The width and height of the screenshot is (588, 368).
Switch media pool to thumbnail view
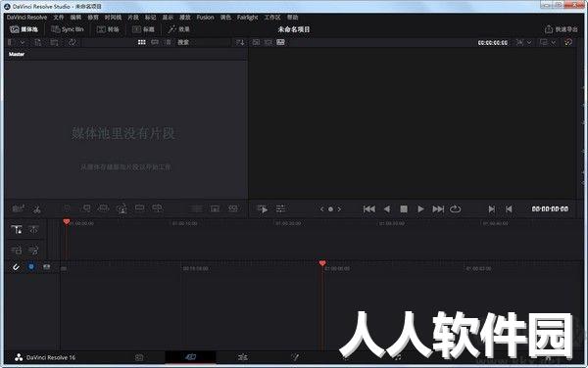coord(142,42)
